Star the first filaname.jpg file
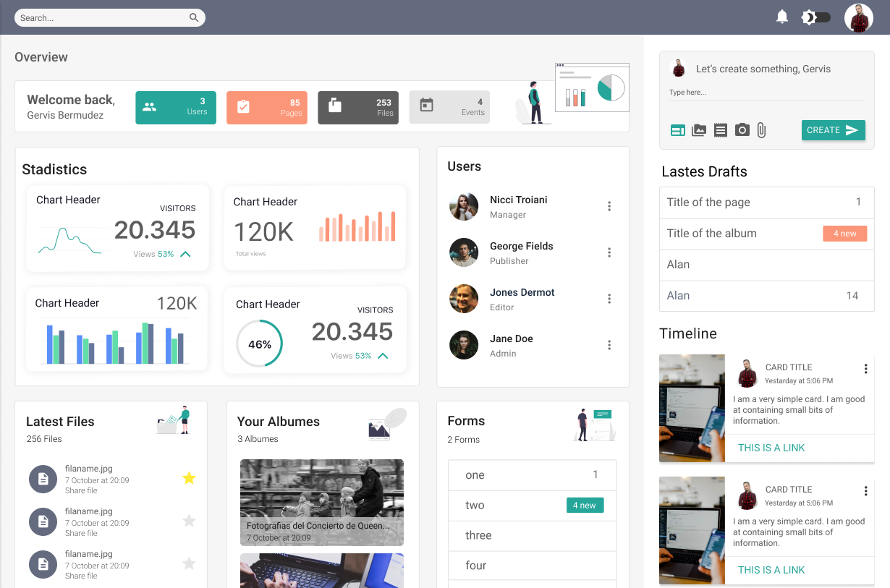The height and width of the screenshot is (588, 890). [x=189, y=478]
